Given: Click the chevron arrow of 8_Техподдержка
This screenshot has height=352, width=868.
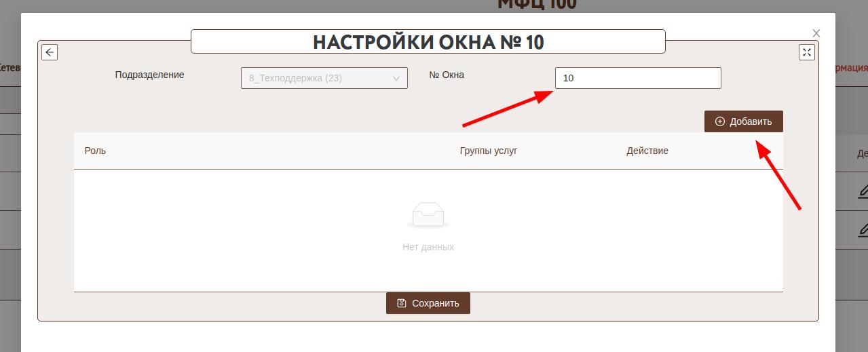Looking at the screenshot, I should tap(396, 79).
